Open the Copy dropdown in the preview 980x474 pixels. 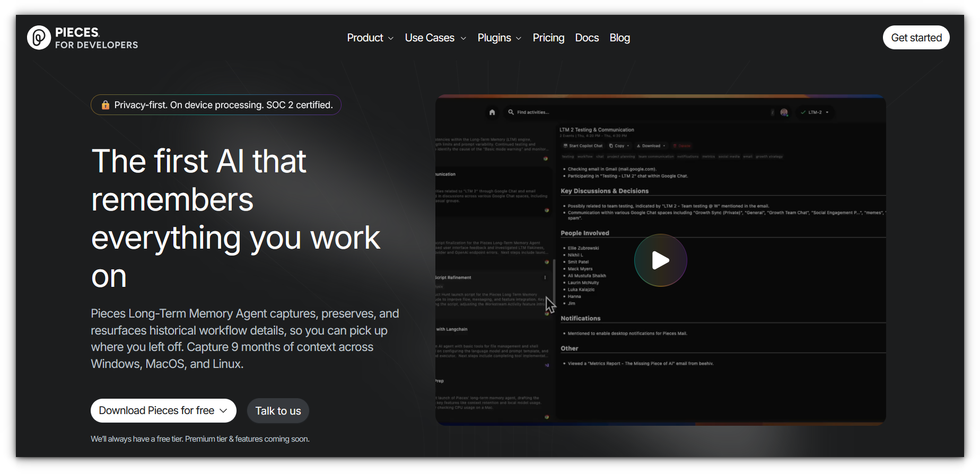click(x=619, y=146)
